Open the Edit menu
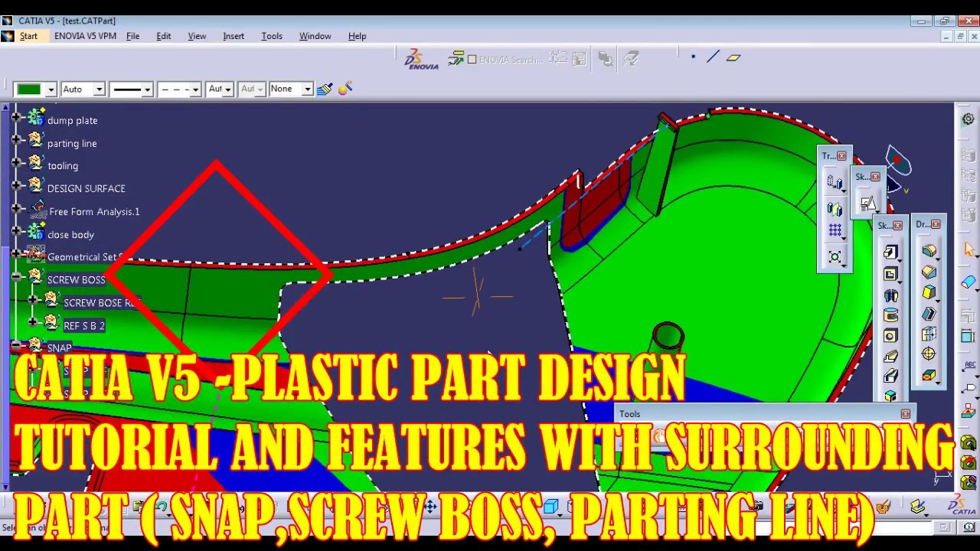 [163, 36]
